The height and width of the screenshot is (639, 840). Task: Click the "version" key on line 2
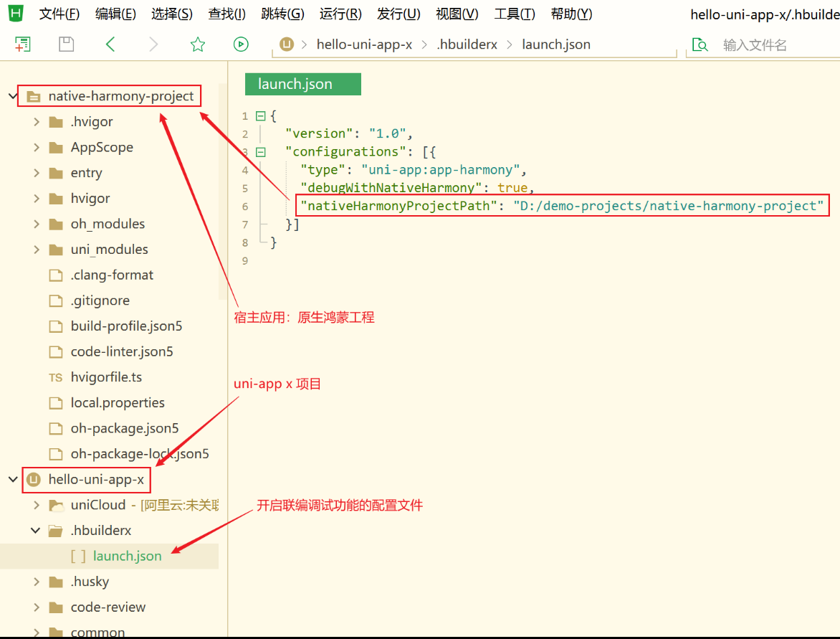click(x=319, y=133)
